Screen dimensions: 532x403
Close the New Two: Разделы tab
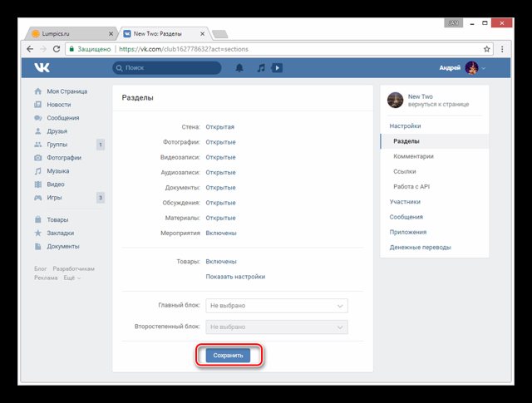pos(202,34)
